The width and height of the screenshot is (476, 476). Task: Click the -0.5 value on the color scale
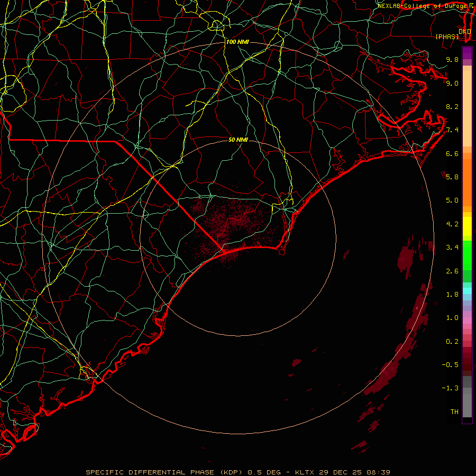tap(450, 365)
